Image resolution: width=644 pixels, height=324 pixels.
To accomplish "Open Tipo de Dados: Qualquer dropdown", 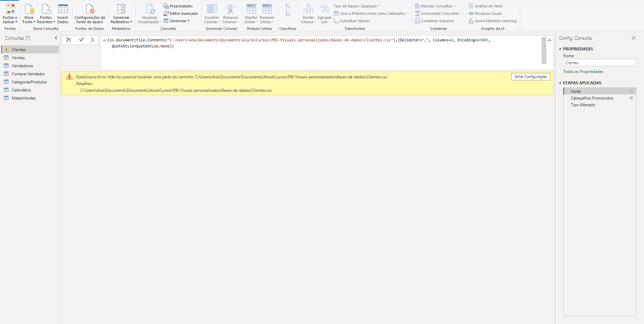I will pos(357,6).
